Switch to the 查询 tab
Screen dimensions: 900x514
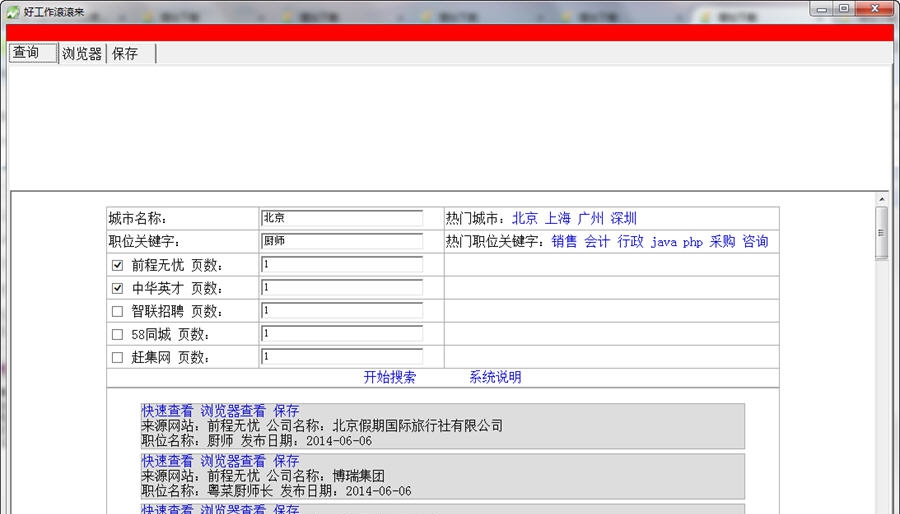pyautogui.click(x=33, y=53)
